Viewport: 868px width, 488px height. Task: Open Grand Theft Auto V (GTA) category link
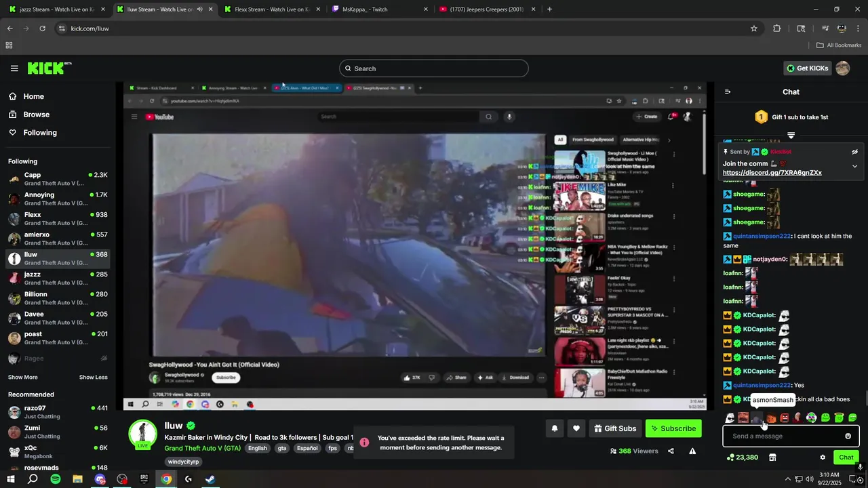[x=202, y=448]
